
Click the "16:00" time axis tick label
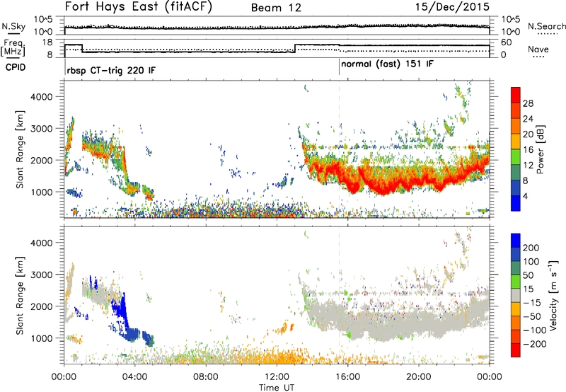(347, 376)
